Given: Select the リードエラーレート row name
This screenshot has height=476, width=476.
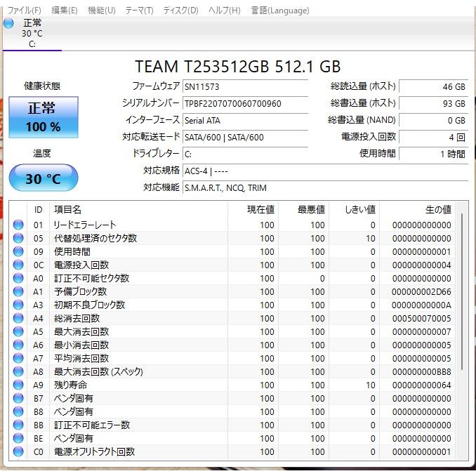Looking at the screenshot, I should click(x=85, y=225).
